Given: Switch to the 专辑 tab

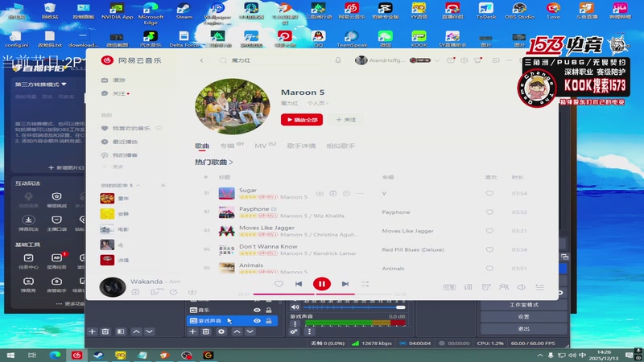Looking at the screenshot, I should coord(232,146).
